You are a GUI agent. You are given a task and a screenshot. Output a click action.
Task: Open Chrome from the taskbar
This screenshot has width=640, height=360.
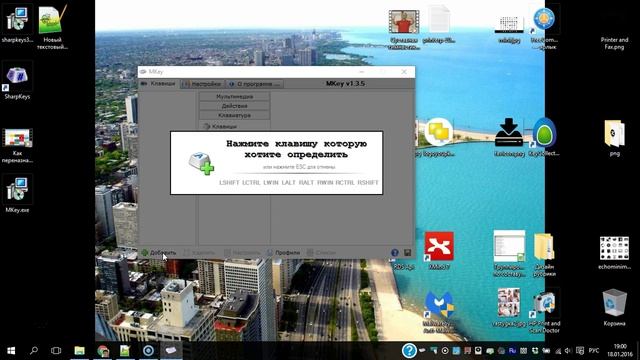[103, 351]
